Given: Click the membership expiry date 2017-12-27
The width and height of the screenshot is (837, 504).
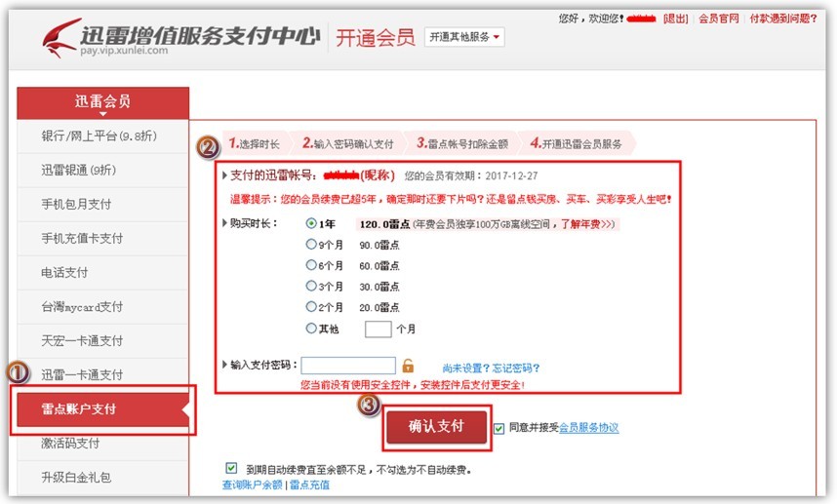Looking at the screenshot, I should (511, 175).
